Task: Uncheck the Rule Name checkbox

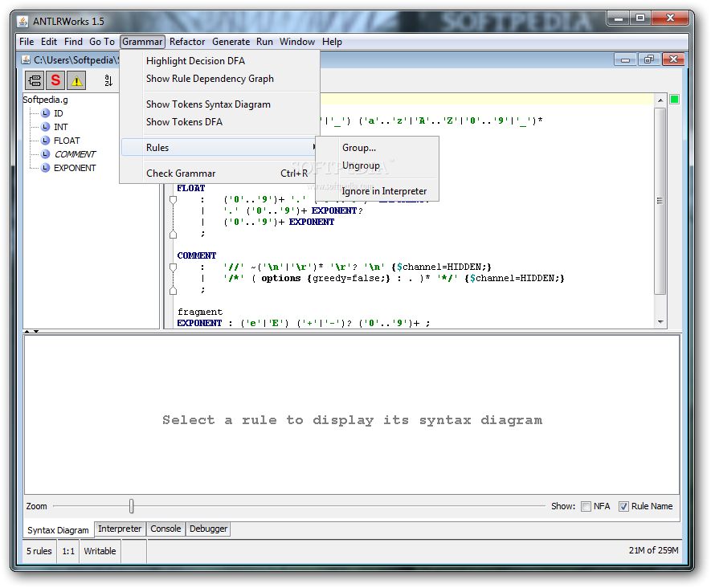Action: click(623, 506)
